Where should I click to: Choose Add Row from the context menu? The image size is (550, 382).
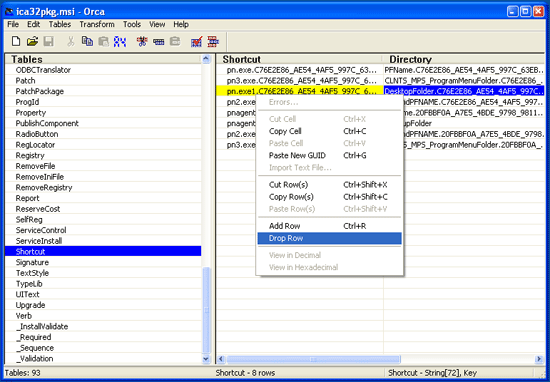[329, 226]
